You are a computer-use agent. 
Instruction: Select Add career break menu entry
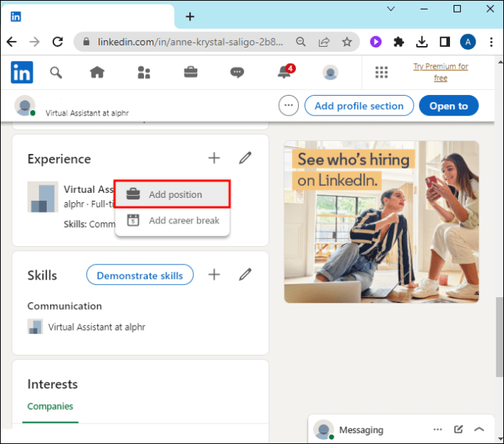click(x=172, y=221)
